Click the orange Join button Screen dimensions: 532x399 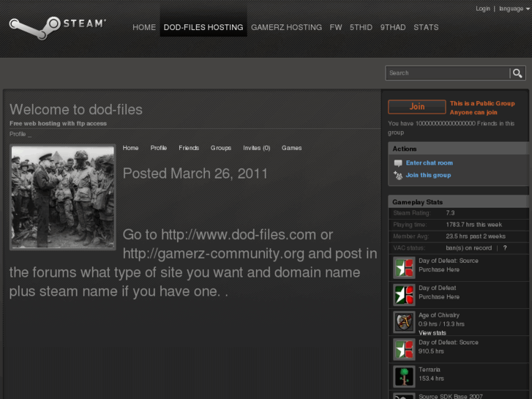coord(417,107)
